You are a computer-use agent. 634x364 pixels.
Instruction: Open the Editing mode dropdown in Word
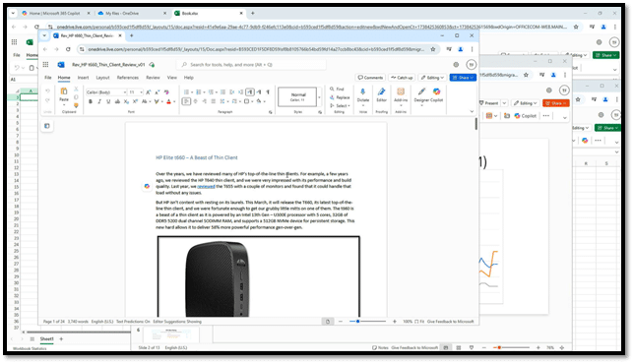(432, 78)
